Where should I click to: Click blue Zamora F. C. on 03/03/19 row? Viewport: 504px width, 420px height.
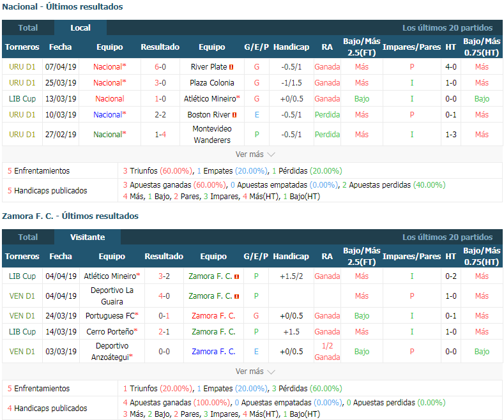213,352
